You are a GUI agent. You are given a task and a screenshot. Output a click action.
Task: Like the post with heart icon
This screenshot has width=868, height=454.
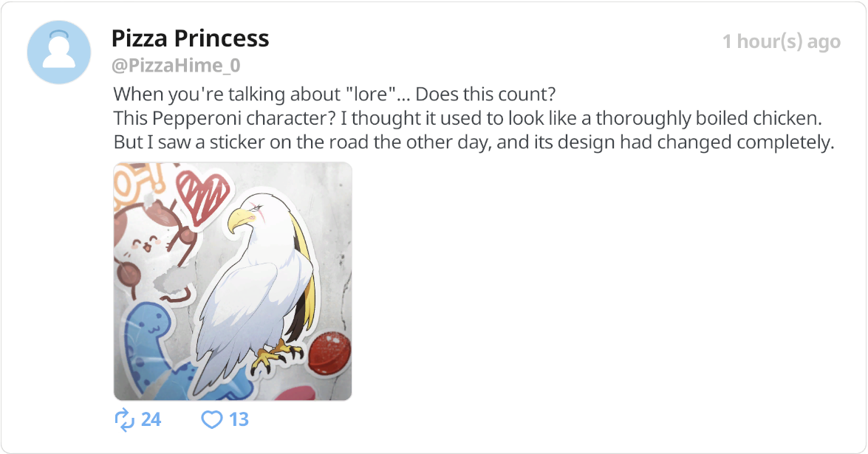(211, 420)
